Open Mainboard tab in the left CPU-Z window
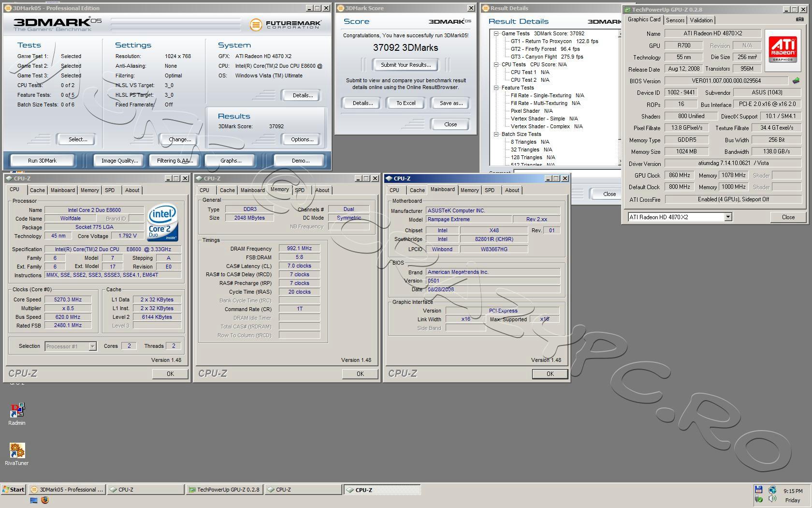The height and width of the screenshot is (508, 812). point(63,190)
